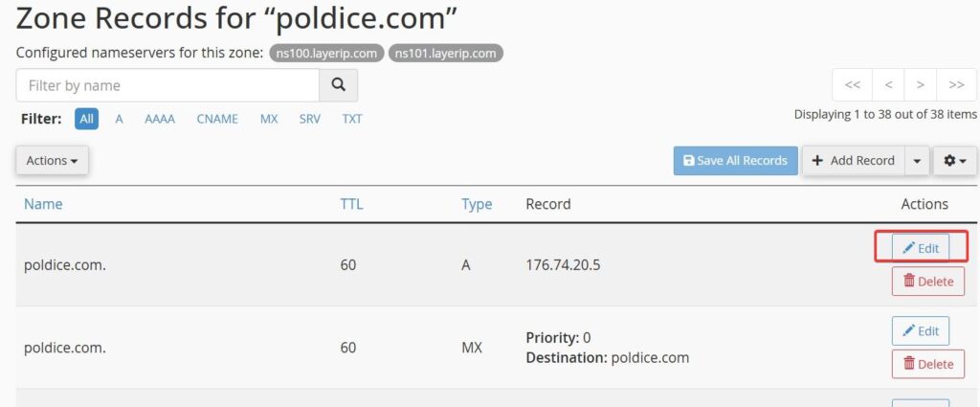The image size is (980, 407).
Task: Click the Filter by name field
Action: point(167,85)
